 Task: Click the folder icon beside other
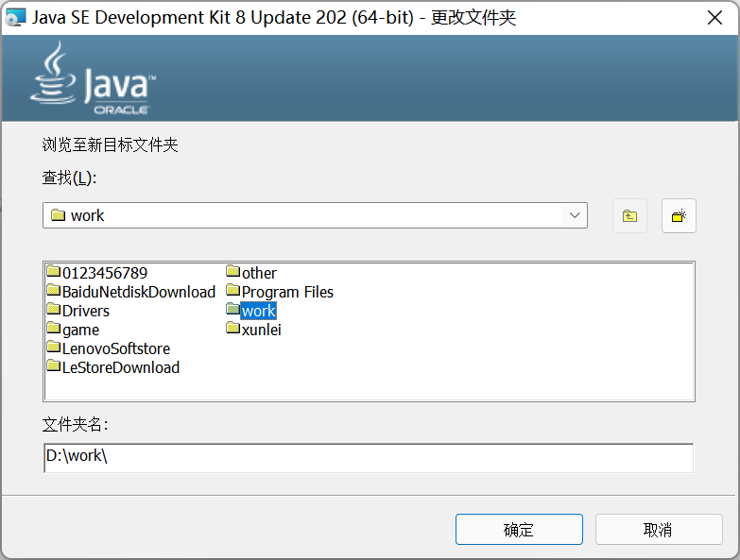[x=233, y=272]
